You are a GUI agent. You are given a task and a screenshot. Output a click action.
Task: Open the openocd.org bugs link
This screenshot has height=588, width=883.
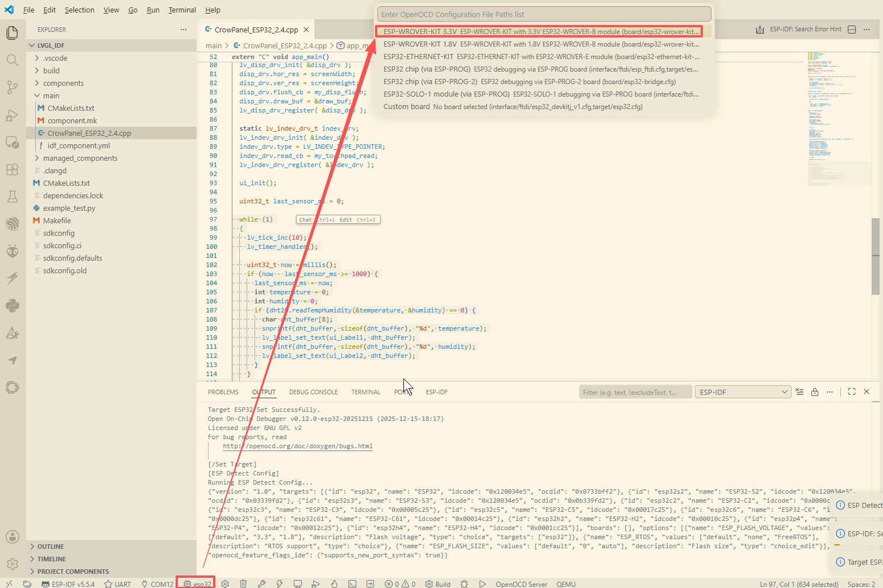click(x=298, y=446)
